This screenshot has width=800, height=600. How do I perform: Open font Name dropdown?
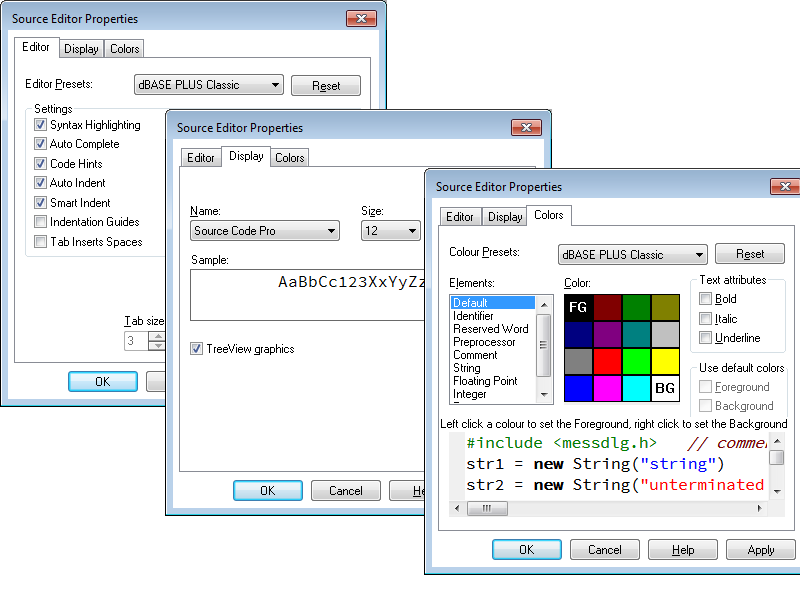pyautogui.click(x=265, y=231)
